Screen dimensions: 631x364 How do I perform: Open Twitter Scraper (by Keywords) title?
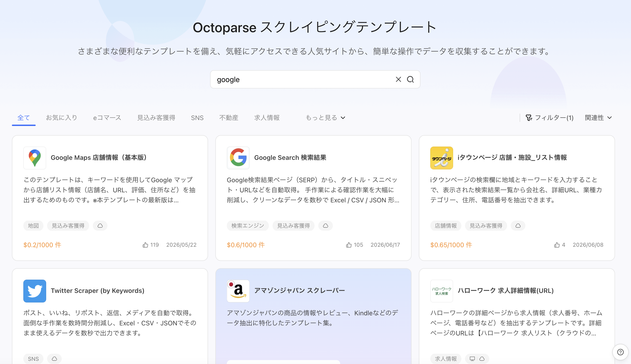pyautogui.click(x=97, y=291)
